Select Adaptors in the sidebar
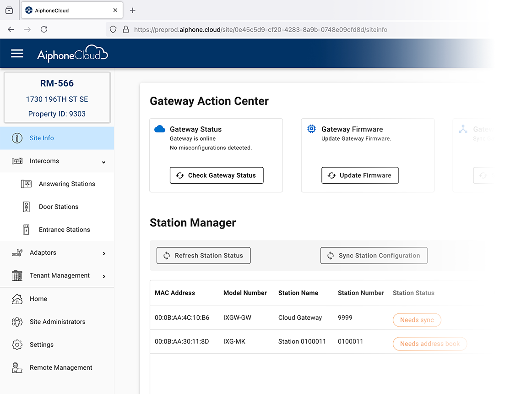Image resolution: width=532 pixels, height=394 pixels. (x=57, y=253)
